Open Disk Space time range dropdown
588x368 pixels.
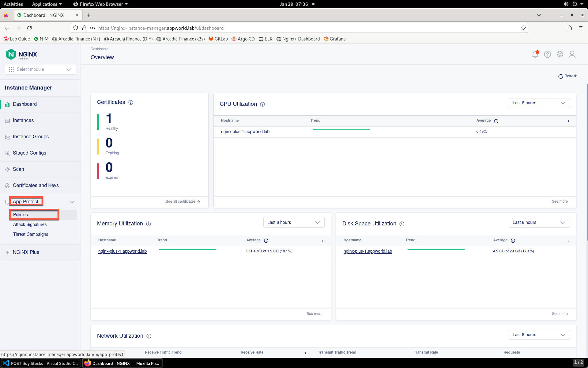click(539, 223)
